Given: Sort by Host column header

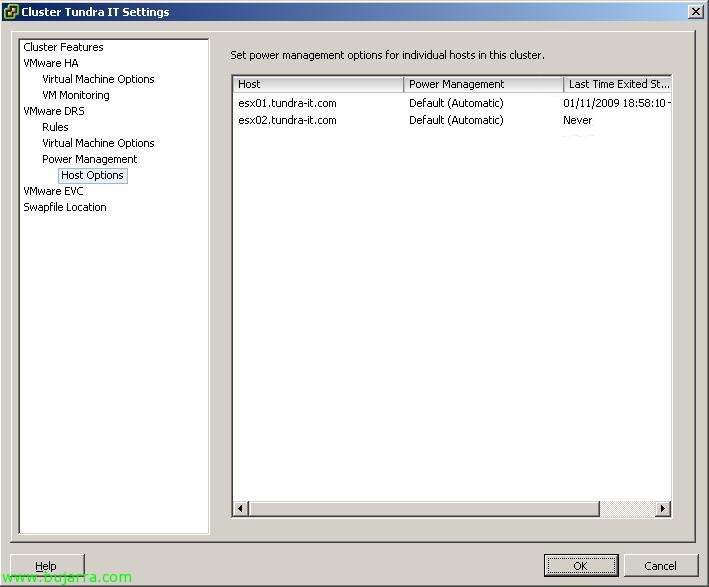Looking at the screenshot, I should (x=318, y=84).
